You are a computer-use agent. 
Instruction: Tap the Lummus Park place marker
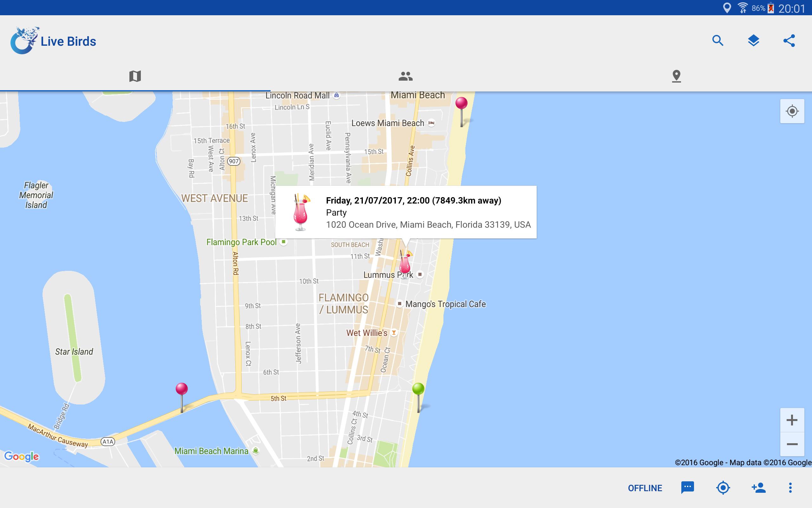(x=420, y=275)
